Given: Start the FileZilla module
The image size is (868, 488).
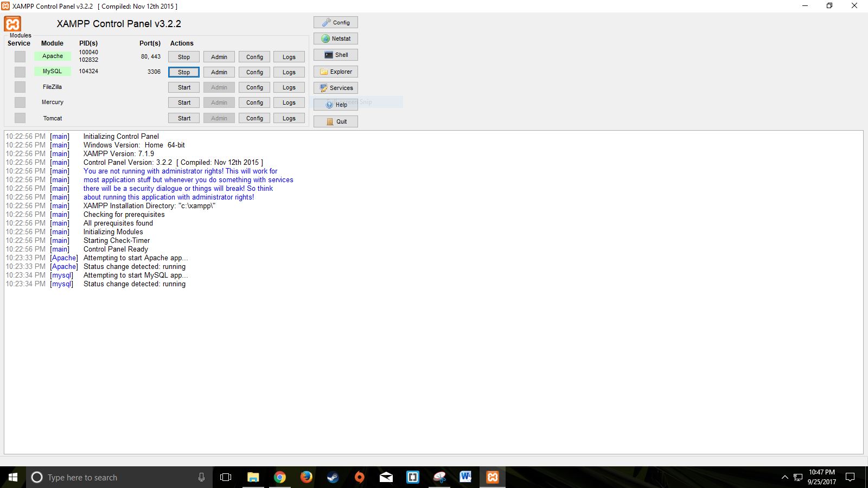Looking at the screenshot, I should (184, 87).
